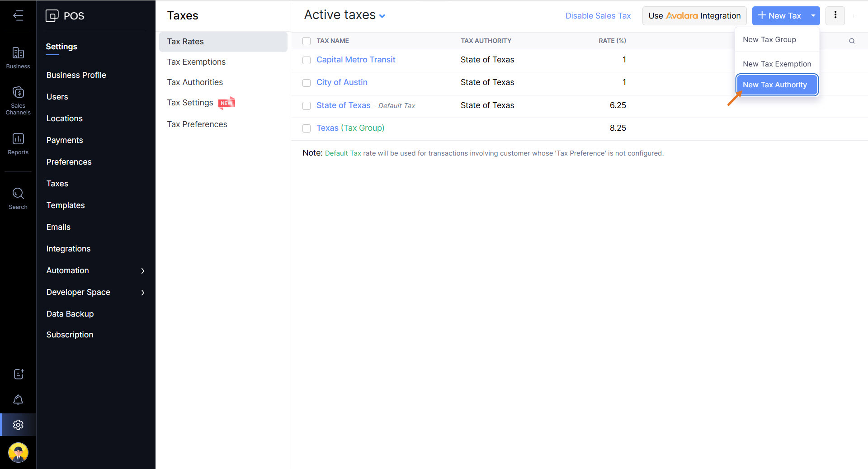868x469 pixels.
Task: Open the user profile avatar
Action: 18,452
